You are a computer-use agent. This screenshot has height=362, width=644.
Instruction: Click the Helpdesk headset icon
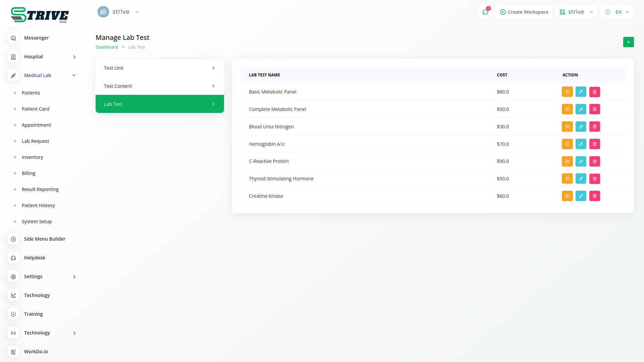[x=13, y=258]
